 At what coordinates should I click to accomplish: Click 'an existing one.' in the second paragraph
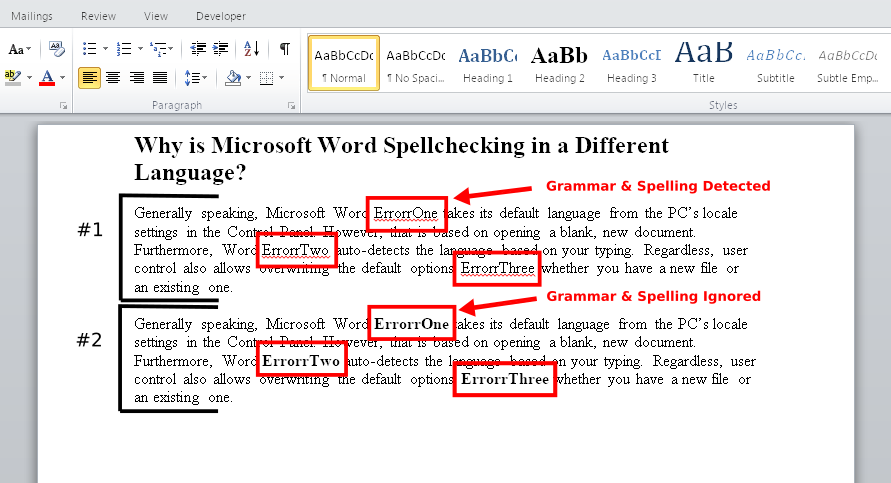(x=183, y=397)
